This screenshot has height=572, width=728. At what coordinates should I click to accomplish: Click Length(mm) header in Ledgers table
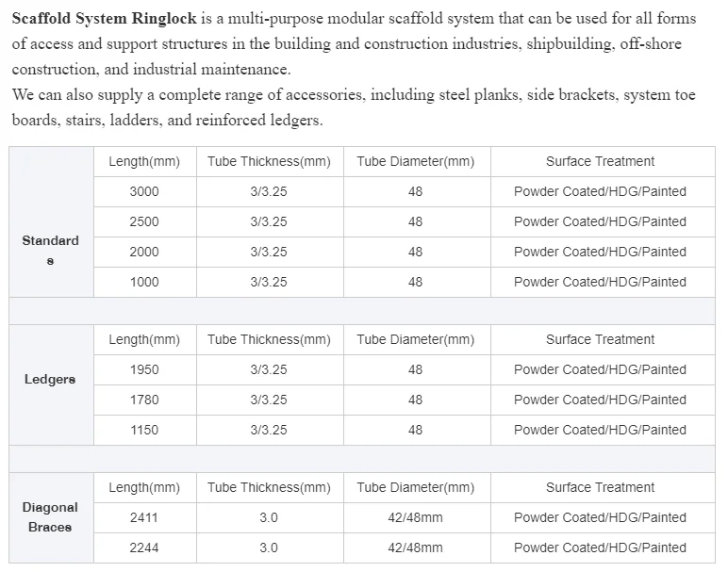145,339
